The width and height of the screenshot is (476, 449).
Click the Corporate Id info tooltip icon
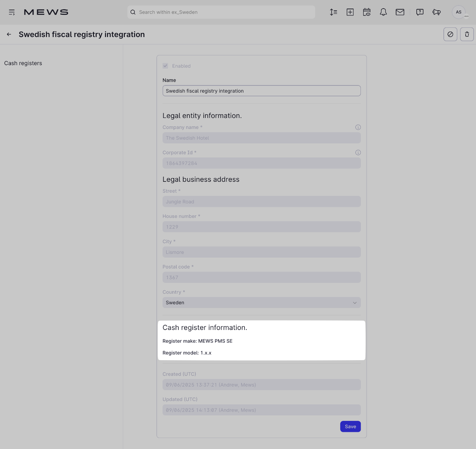click(358, 152)
